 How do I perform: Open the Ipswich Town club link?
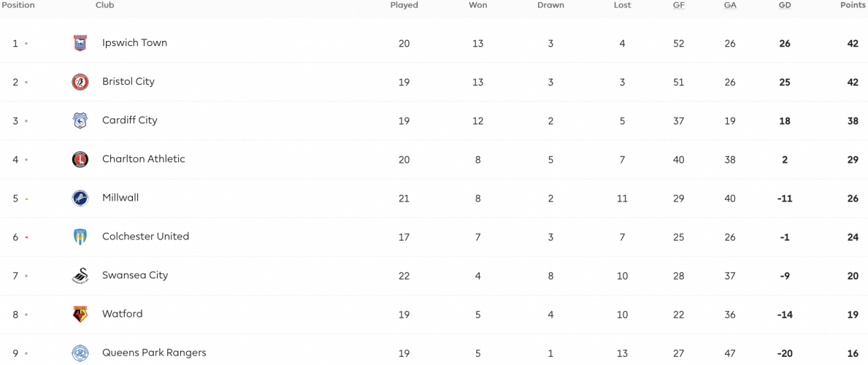point(134,42)
